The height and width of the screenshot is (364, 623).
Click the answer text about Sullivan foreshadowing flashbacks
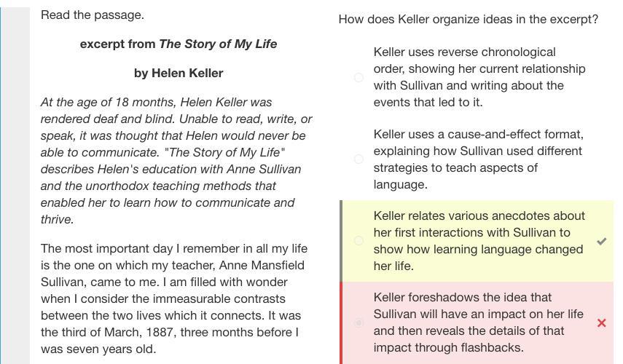479,323
